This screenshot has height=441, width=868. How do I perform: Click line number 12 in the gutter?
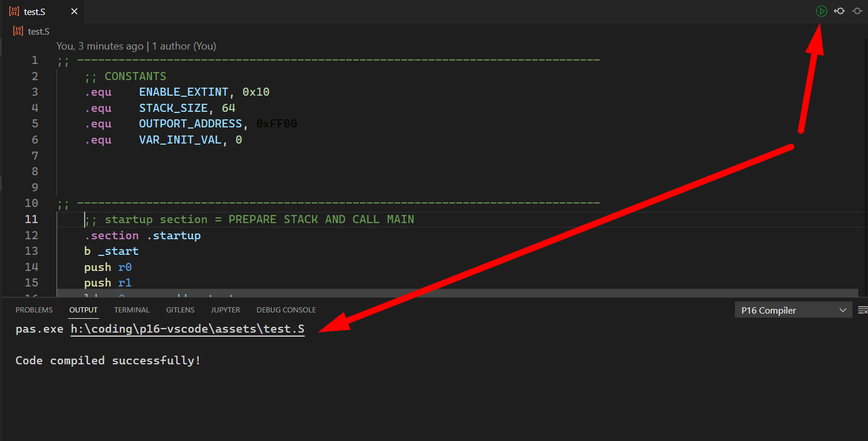(x=31, y=235)
